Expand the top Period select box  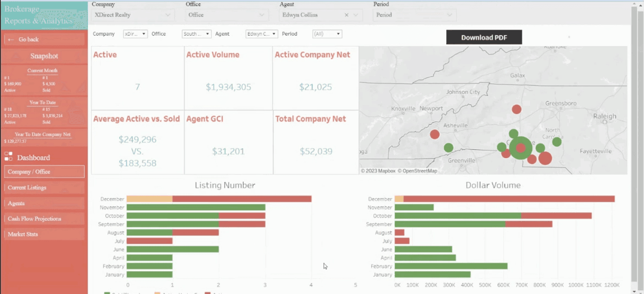pos(414,15)
